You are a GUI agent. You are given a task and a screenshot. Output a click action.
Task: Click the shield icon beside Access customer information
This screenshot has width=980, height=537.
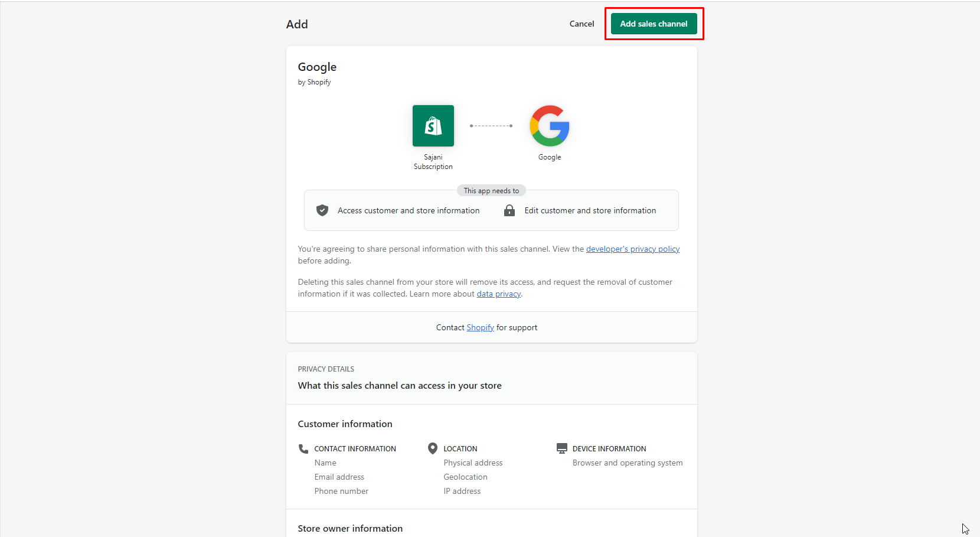click(x=322, y=210)
